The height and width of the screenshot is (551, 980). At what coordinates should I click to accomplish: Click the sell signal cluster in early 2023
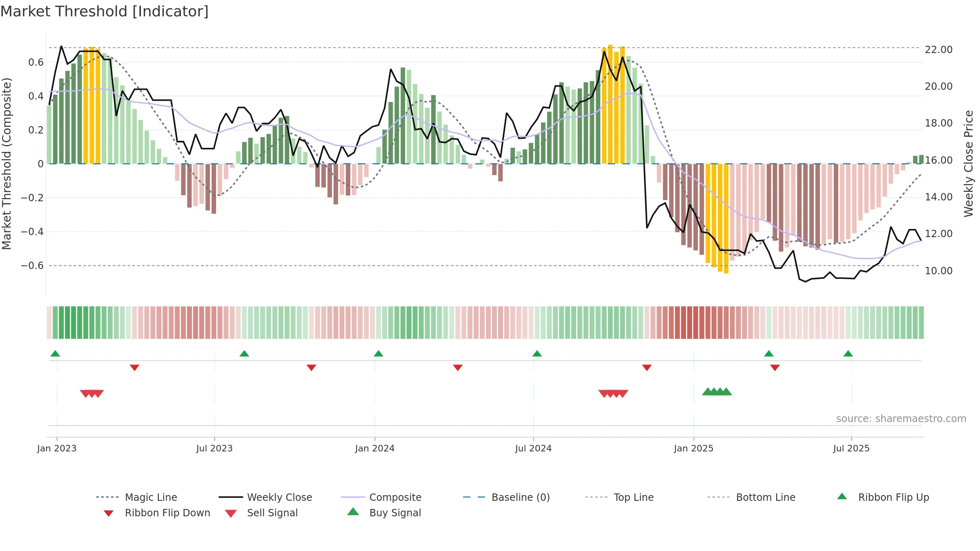(92, 393)
